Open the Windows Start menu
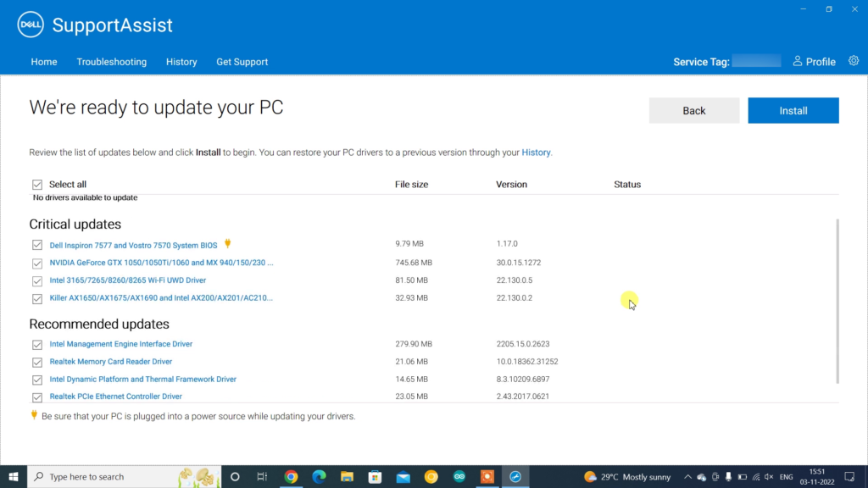This screenshot has height=488, width=868. 14,476
